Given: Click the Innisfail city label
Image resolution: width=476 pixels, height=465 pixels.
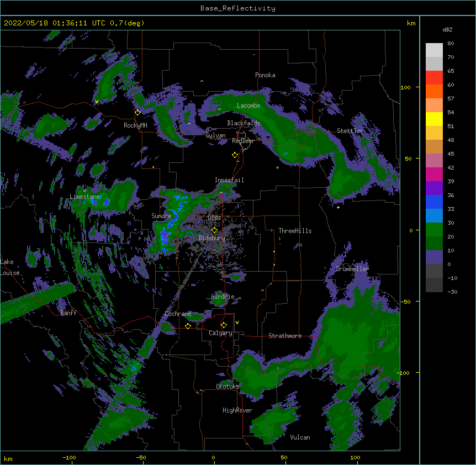Looking at the screenshot, I should (229, 180).
